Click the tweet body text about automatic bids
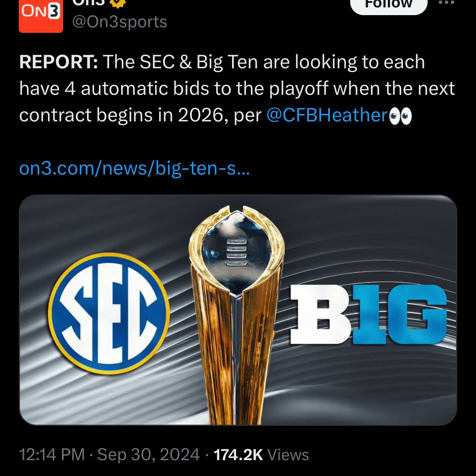Viewport: 476px width, 476px height. 236,89
